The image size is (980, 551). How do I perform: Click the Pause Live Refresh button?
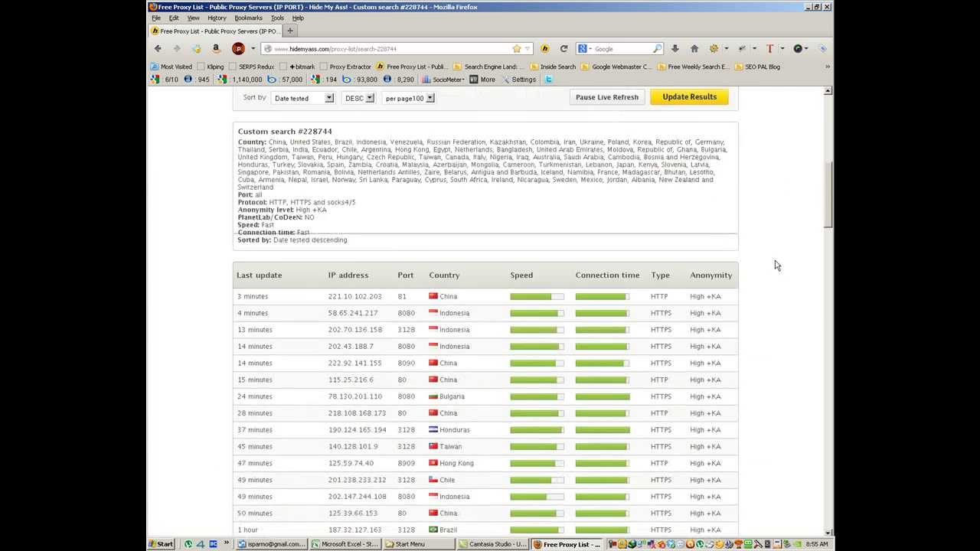point(606,97)
